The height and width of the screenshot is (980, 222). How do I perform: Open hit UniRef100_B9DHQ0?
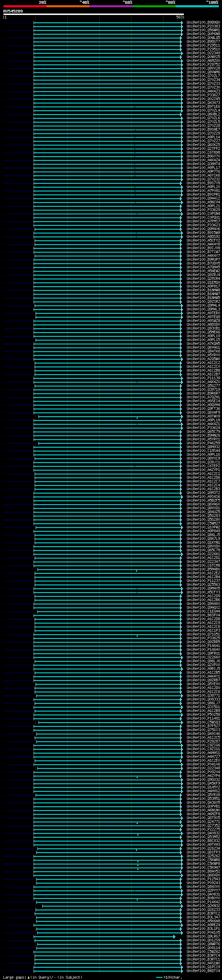pyautogui.click(x=203, y=23)
